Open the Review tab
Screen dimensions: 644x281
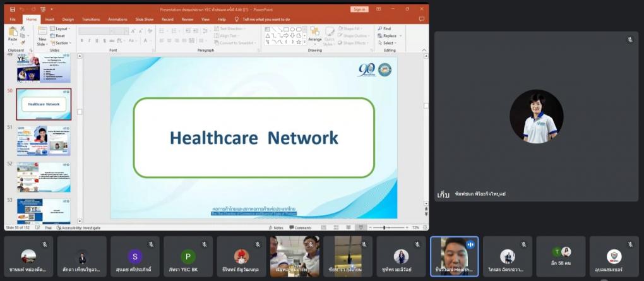pos(188,20)
